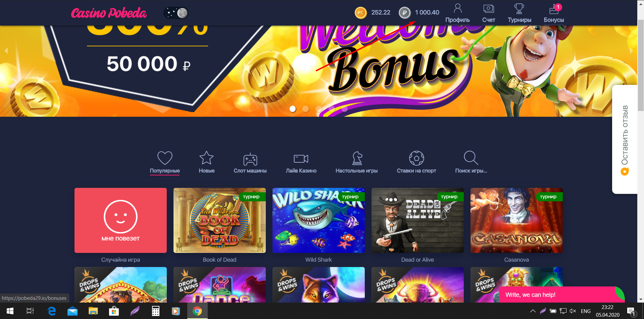Image resolution: width=644 pixels, height=319 pixels.
Task: Select the second banner carousel dot
Action: 305,109
